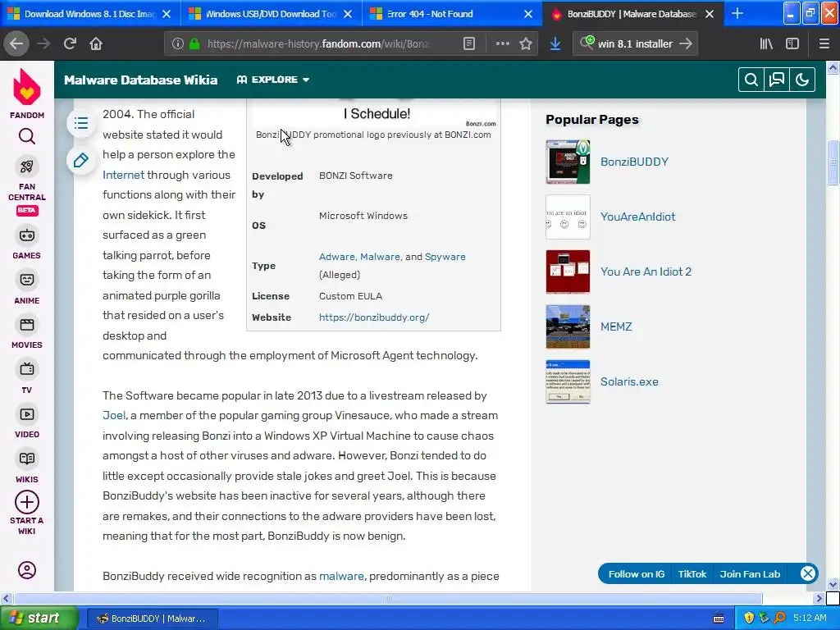
Task: Open the Firefox hamburger menu
Action: click(824, 44)
